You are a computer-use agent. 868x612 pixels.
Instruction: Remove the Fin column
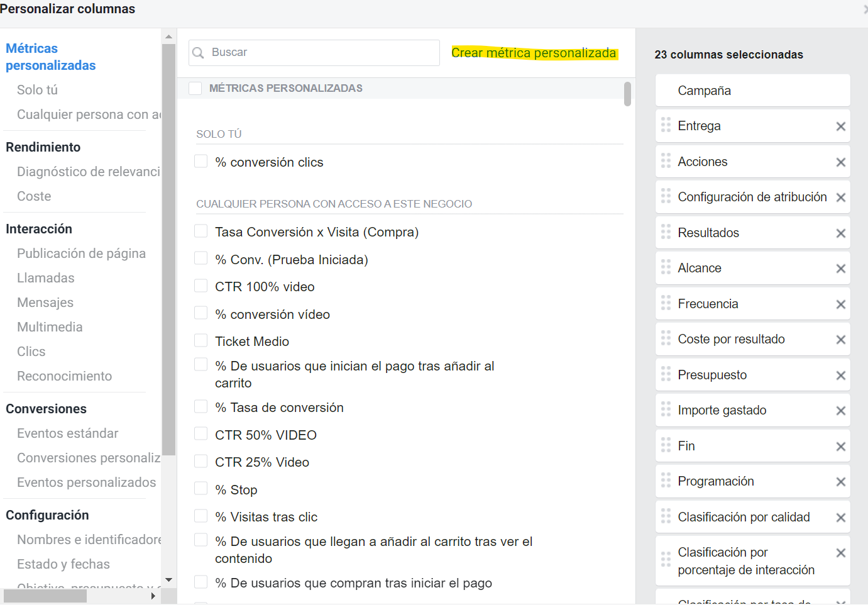(x=840, y=445)
